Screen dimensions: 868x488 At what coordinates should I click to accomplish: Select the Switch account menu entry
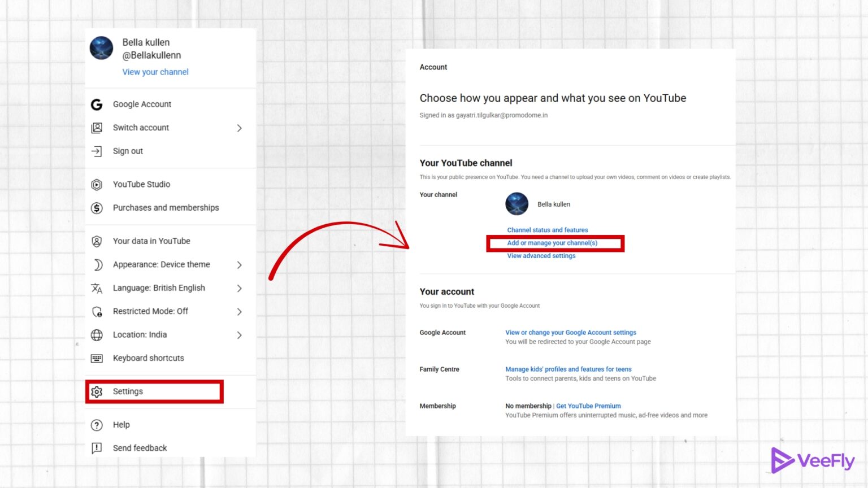point(140,128)
